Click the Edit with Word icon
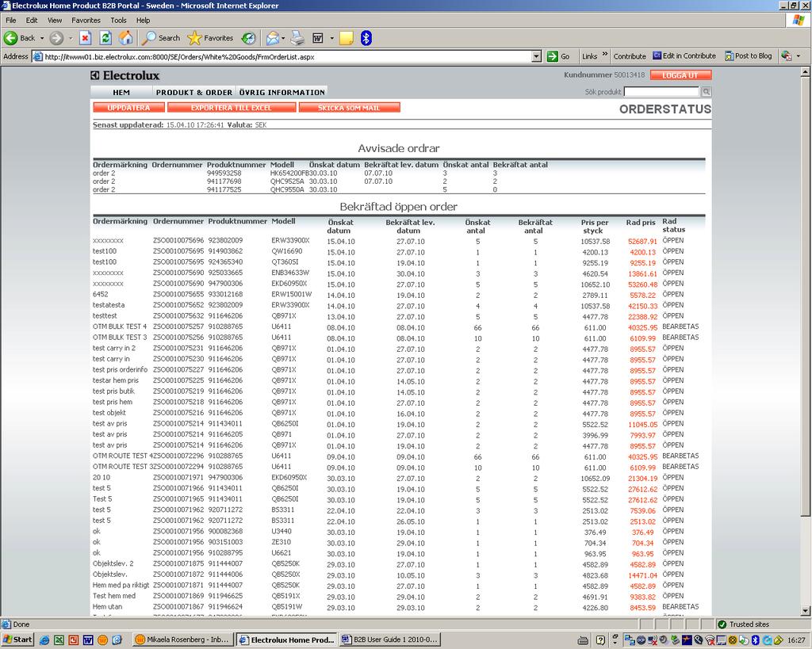This screenshot has height=649, width=812. pos(318,38)
